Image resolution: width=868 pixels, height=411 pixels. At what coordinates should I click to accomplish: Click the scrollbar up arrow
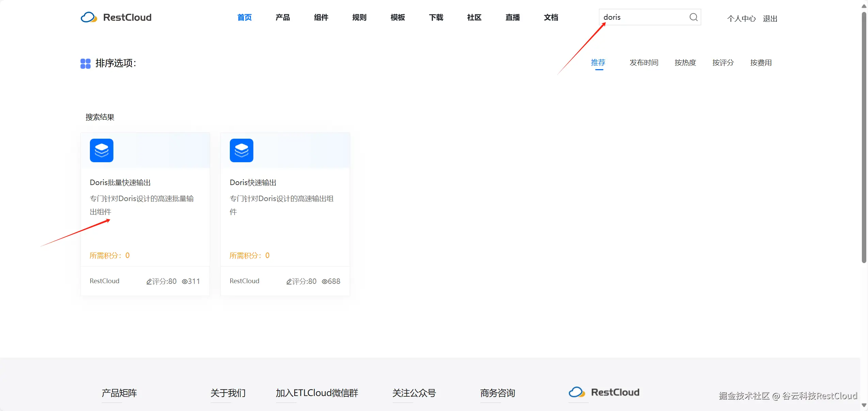click(x=864, y=6)
